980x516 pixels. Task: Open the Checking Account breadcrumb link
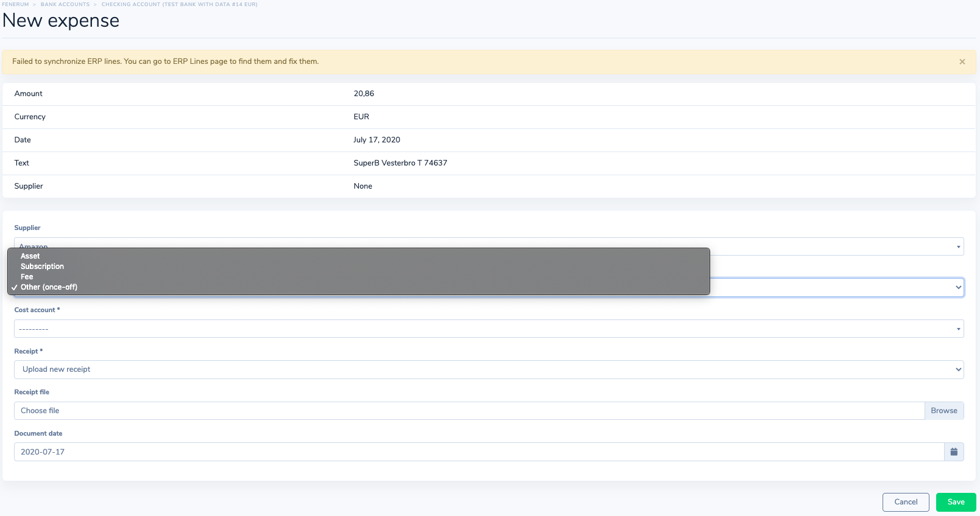(179, 4)
